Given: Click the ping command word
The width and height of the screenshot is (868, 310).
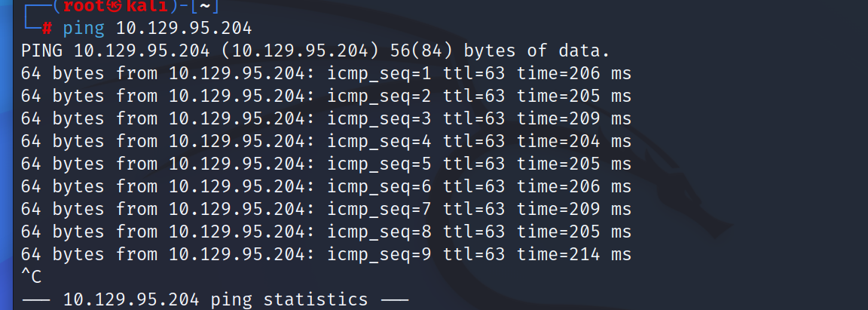Looking at the screenshot, I should coord(84,29).
